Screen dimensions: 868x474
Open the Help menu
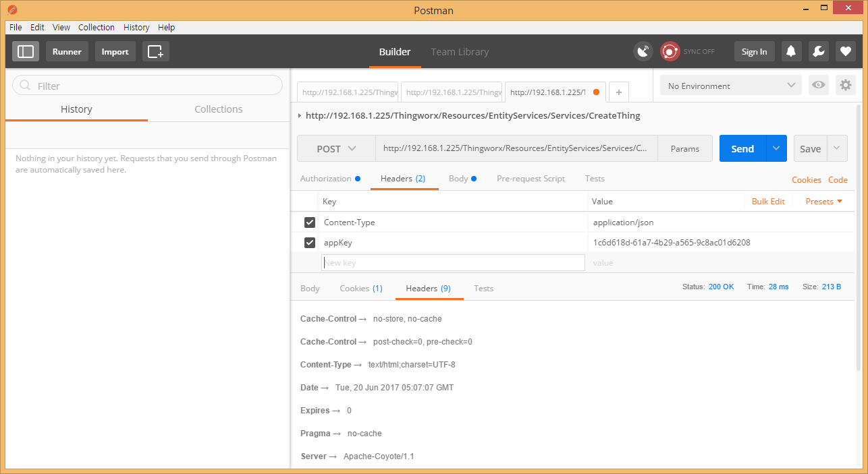click(x=166, y=28)
